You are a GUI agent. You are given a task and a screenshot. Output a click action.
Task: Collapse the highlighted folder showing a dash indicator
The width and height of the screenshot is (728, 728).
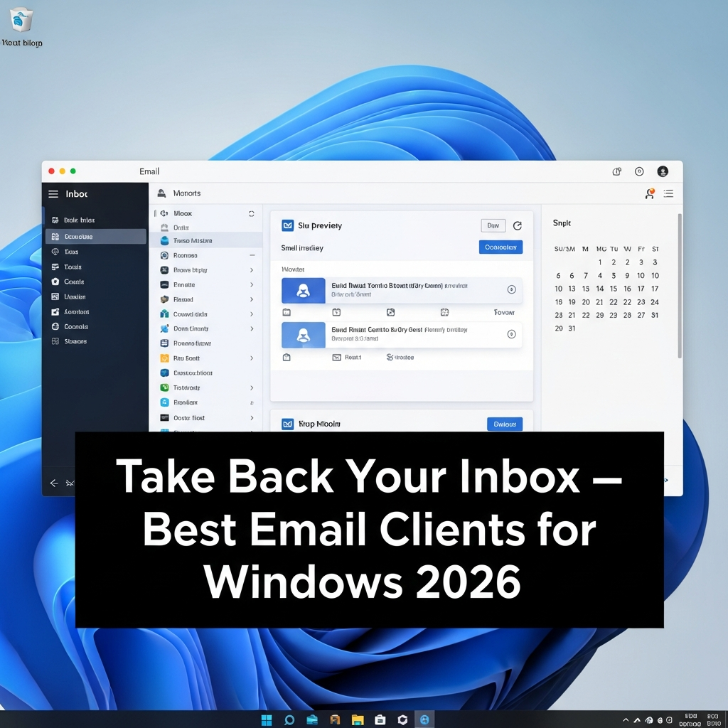[x=252, y=255]
